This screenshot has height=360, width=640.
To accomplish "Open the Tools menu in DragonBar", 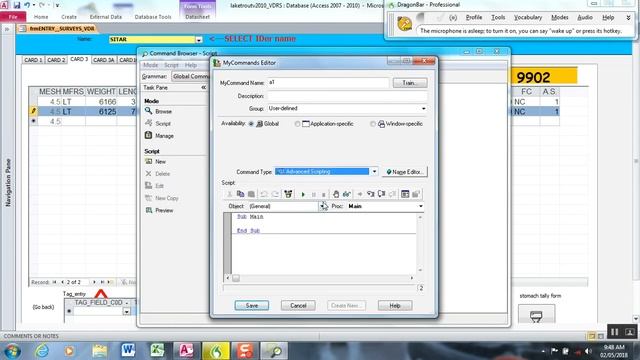I will 498,18.
